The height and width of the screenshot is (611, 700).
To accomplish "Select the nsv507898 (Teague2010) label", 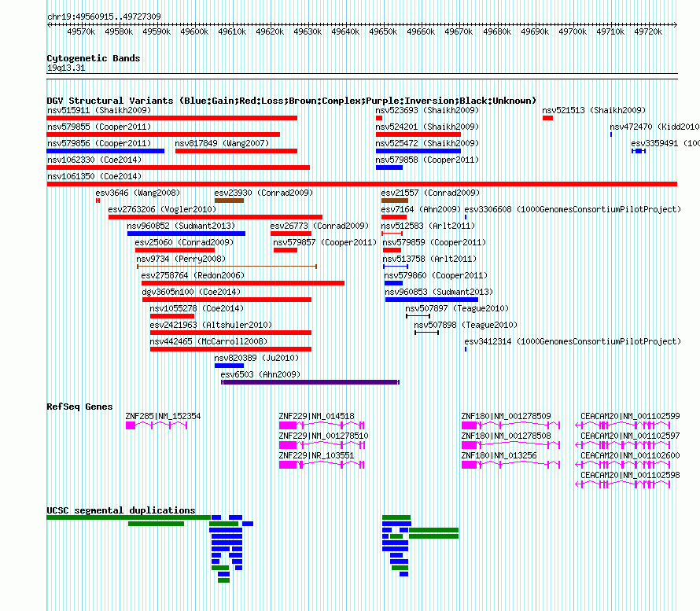I will coord(466,325).
